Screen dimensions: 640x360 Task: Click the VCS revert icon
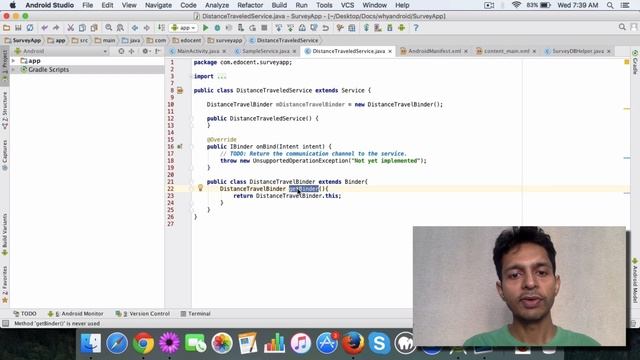[325, 28]
